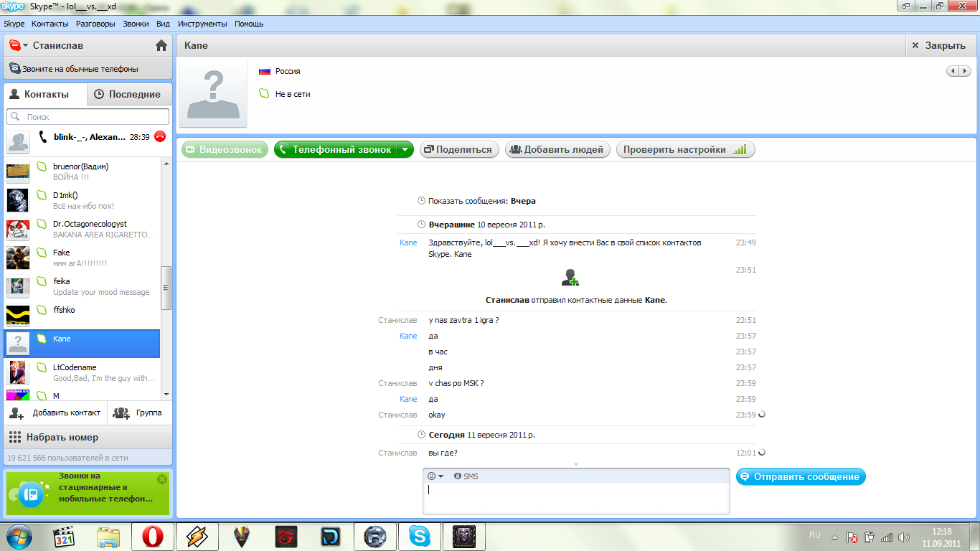Click the contact list scrollbar up arrow
This screenshot has width=980, height=551.
click(166, 163)
